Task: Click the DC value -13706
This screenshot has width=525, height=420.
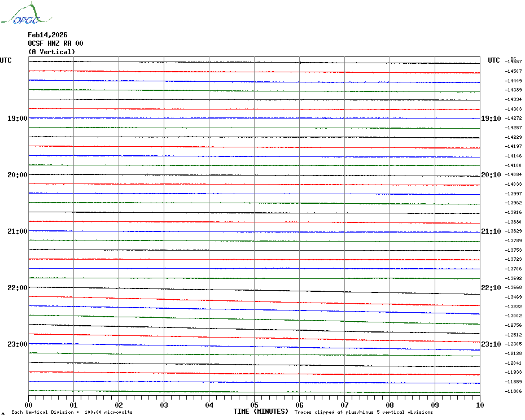Action: coord(513,269)
